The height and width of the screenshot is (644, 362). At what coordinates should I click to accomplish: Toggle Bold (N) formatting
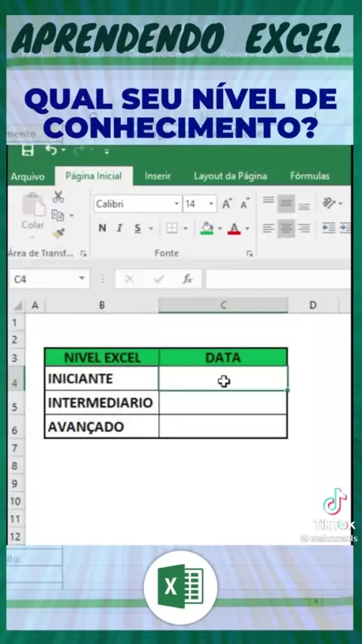[103, 228]
